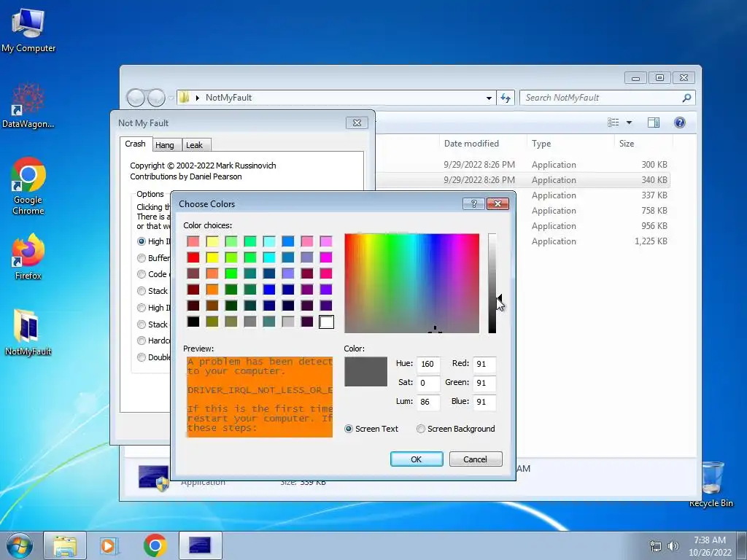
Task: Pick the black color swatch
Action: (x=193, y=322)
